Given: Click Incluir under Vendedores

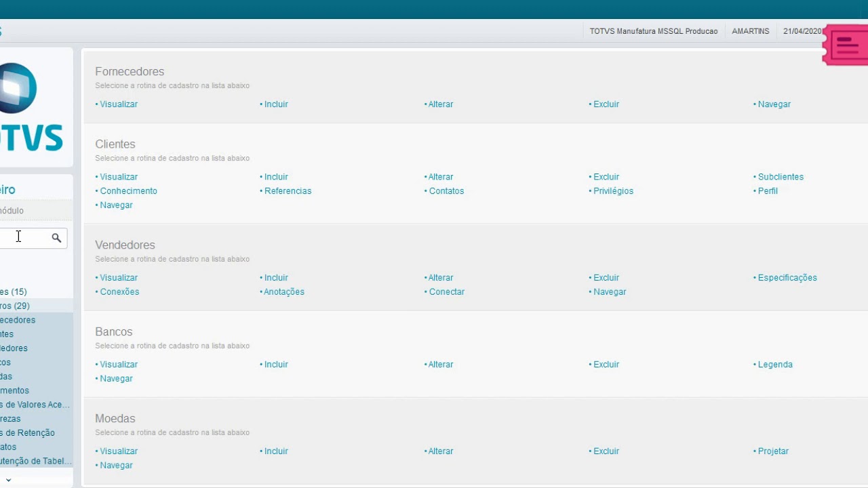Looking at the screenshot, I should (x=276, y=278).
